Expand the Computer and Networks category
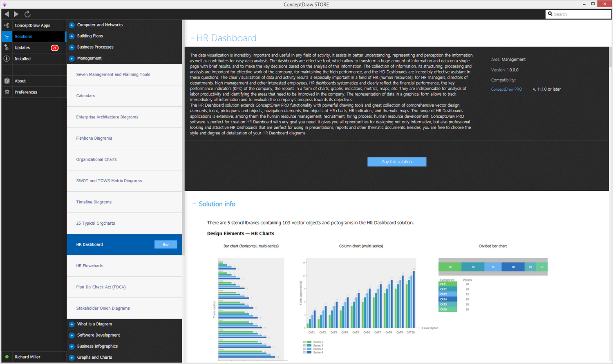 pyautogui.click(x=72, y=25)
